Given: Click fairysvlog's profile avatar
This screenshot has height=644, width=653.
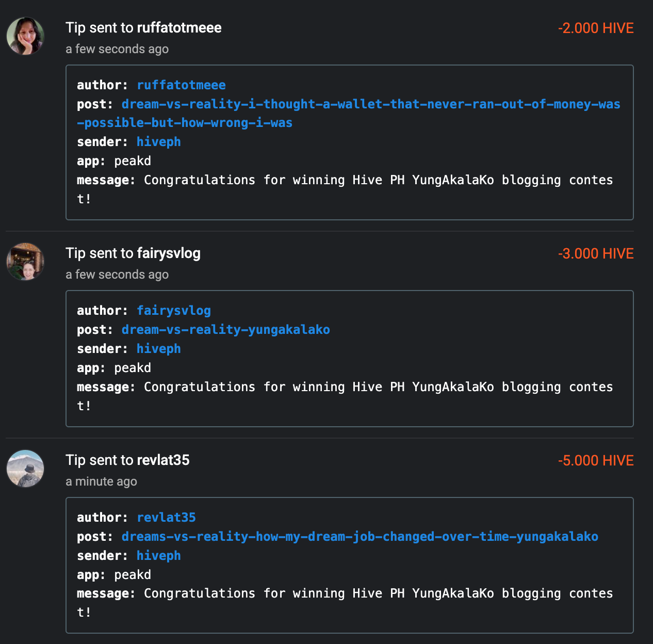Looking at the screenshot, I should pos(25,262).
